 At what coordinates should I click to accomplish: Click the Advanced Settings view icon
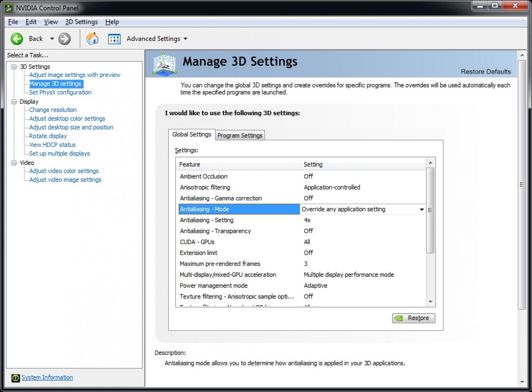(x=114, y=39)
